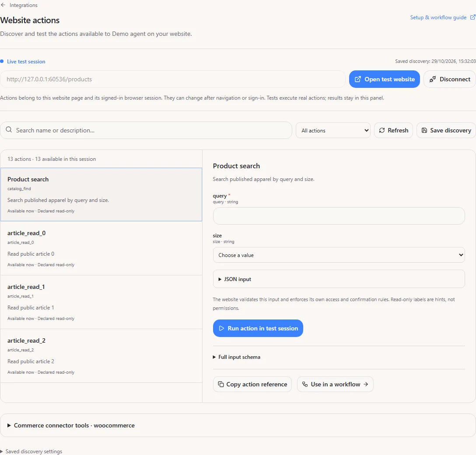Open the Integrations breadcrumb link

pyautogui.click(x=23, y=5)
